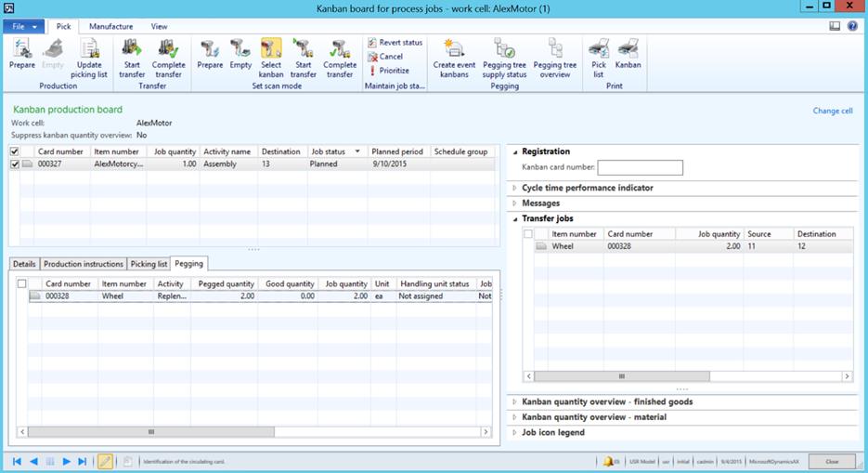This screenshot has height=473, width=868.
Task: Check the select-all checkbox in the Pegging grid
Action: point(21,283)
